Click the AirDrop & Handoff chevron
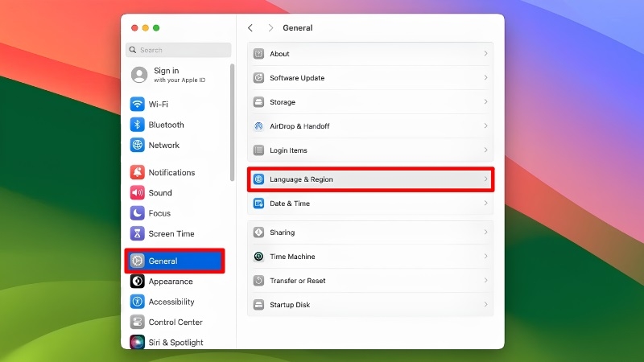This screenshot has width=644, height=362. click(485, 126)
